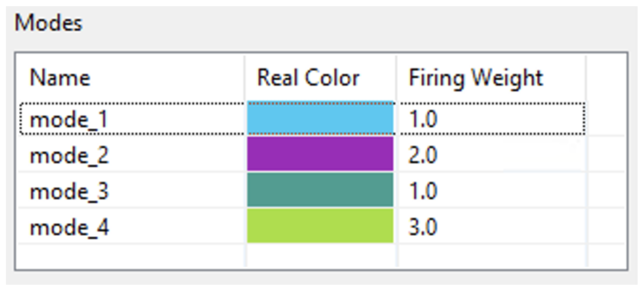Click the empty Name cell below mode_4

point(131,256)
